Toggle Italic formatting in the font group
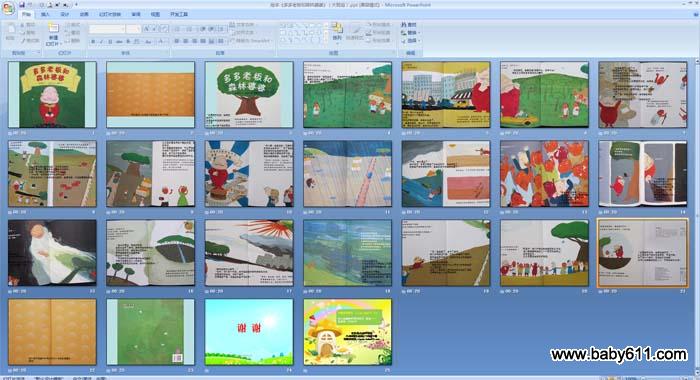700x380 pixels. (x=102, y=42)
